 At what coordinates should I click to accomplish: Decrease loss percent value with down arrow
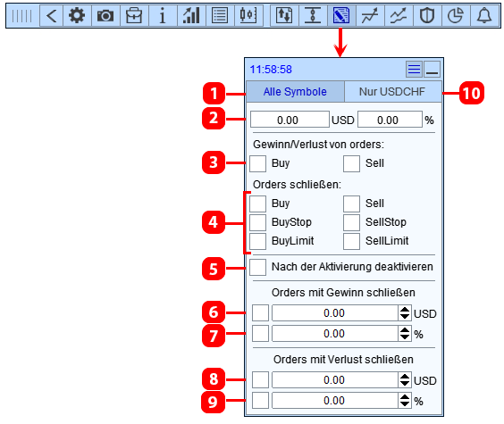pyautogui.click(x=405, y=404)
